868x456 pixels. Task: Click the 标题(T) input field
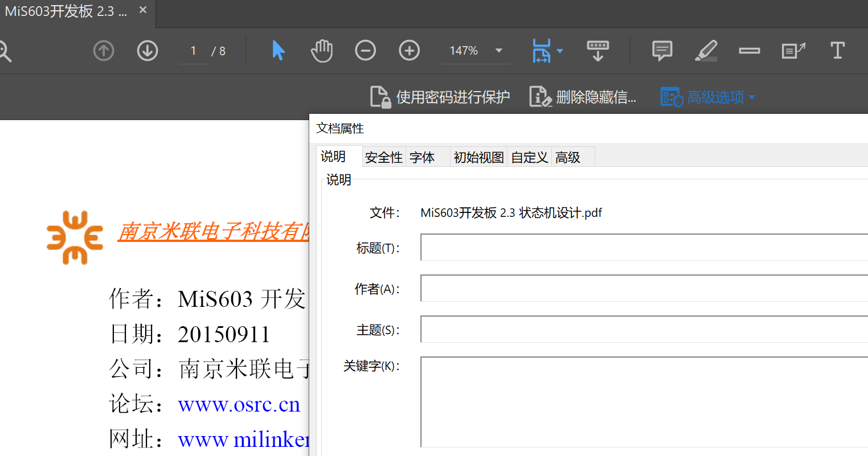(644, 247)
